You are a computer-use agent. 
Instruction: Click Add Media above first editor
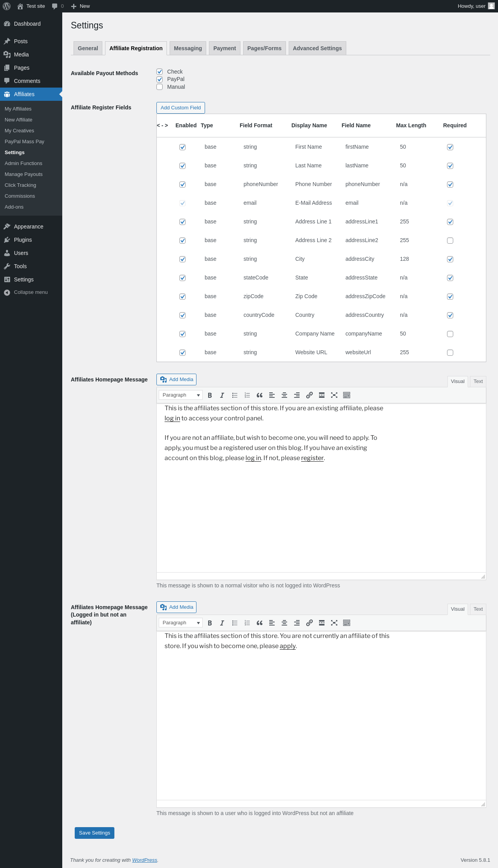(x=176, y=380)
